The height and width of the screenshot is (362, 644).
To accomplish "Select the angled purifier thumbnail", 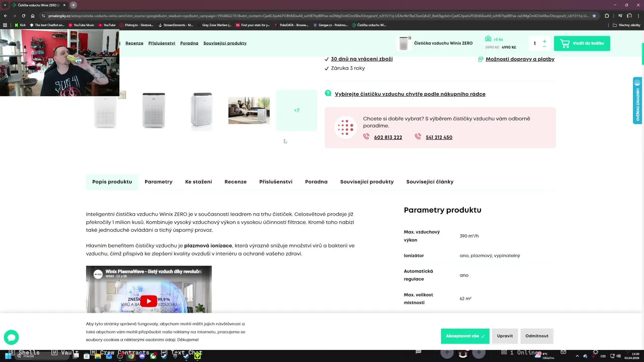I will coord(201,110).
